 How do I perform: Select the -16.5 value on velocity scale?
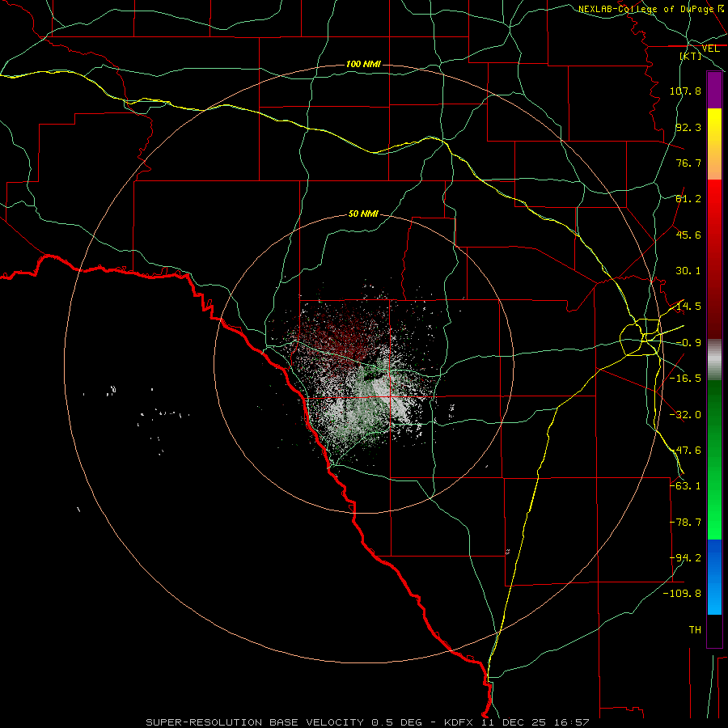(685, 379)
